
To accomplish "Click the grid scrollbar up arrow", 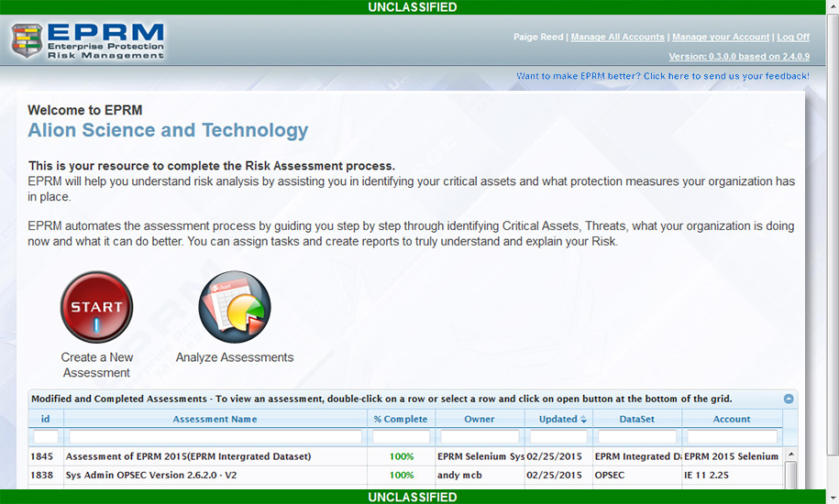I will coord(790,454).
